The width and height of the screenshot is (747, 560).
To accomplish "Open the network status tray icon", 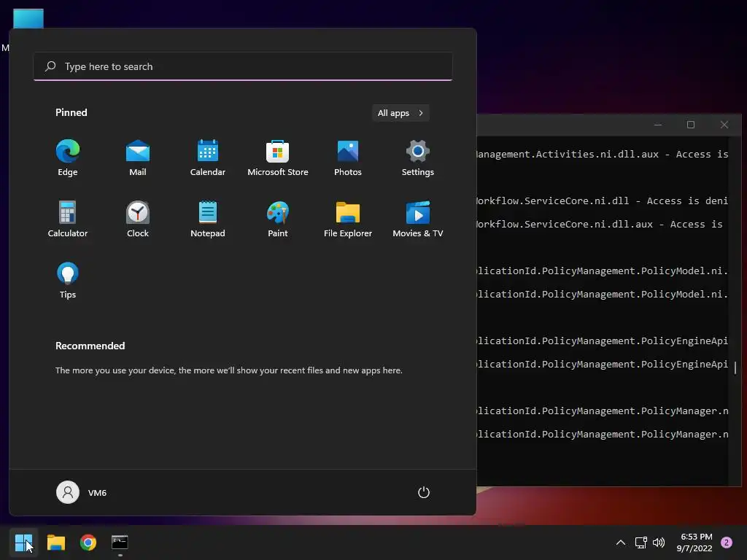I will 640,542.
